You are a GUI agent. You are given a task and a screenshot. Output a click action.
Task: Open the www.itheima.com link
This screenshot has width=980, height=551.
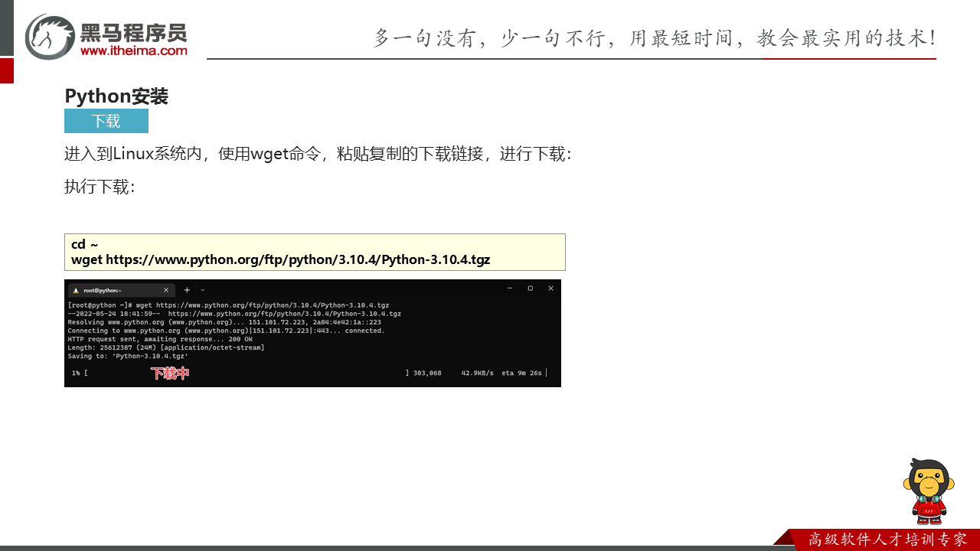pyautogui.click(x=134, y=51)
